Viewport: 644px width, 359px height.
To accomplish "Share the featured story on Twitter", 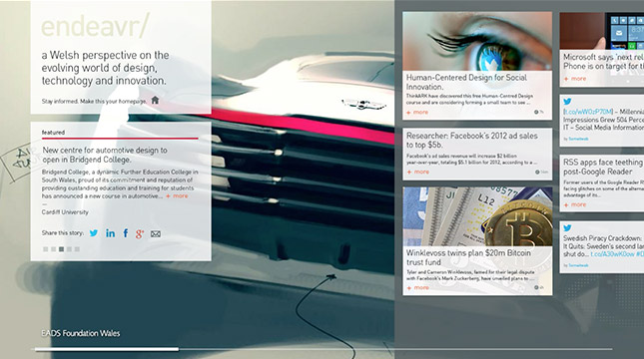I will pyautogui.click(x=94, y=233).
